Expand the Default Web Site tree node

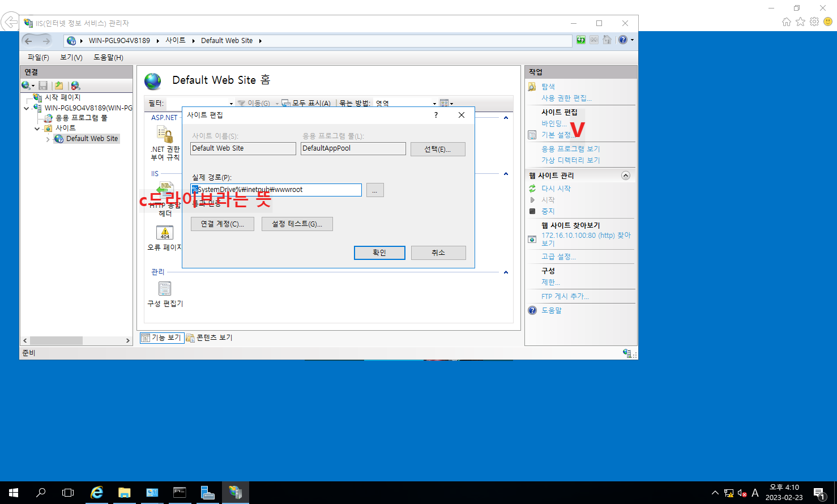tap(48, 139)
